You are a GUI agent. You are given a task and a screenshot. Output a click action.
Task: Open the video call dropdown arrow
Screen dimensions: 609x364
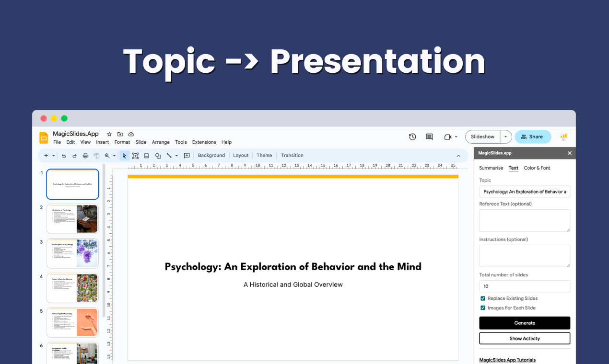coord(456,137)
